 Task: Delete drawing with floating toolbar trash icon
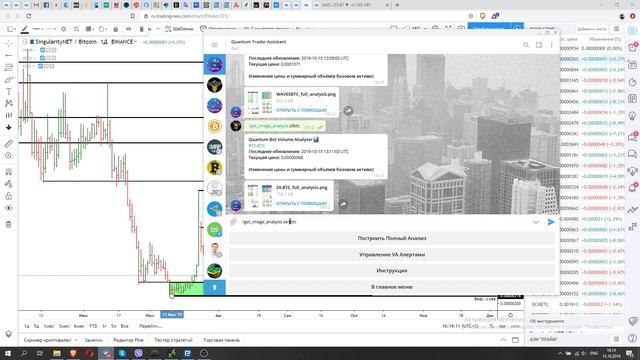click(x=142, y=29)
